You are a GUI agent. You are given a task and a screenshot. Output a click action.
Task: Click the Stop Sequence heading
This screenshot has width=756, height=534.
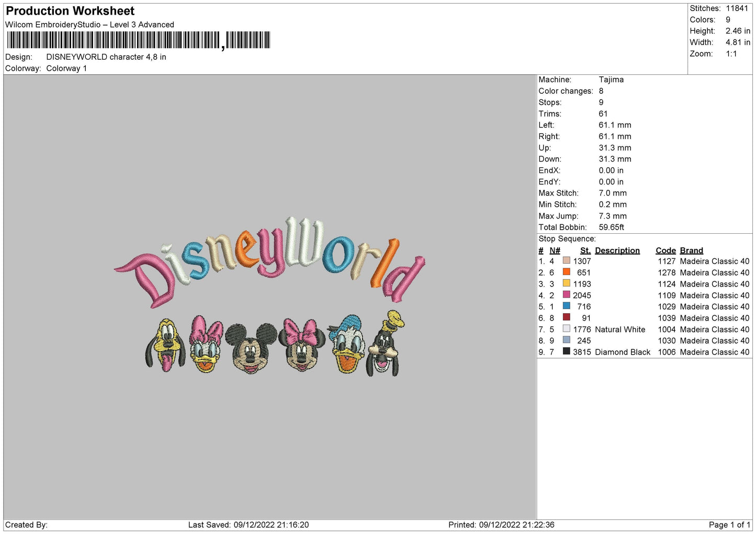pos(567,239)
